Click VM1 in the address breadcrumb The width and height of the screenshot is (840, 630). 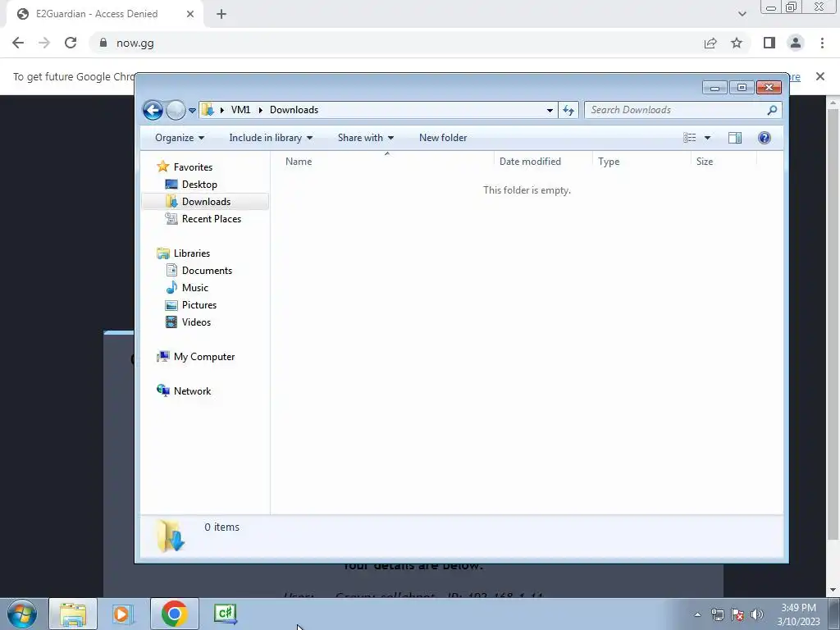(x=240, y=110)
